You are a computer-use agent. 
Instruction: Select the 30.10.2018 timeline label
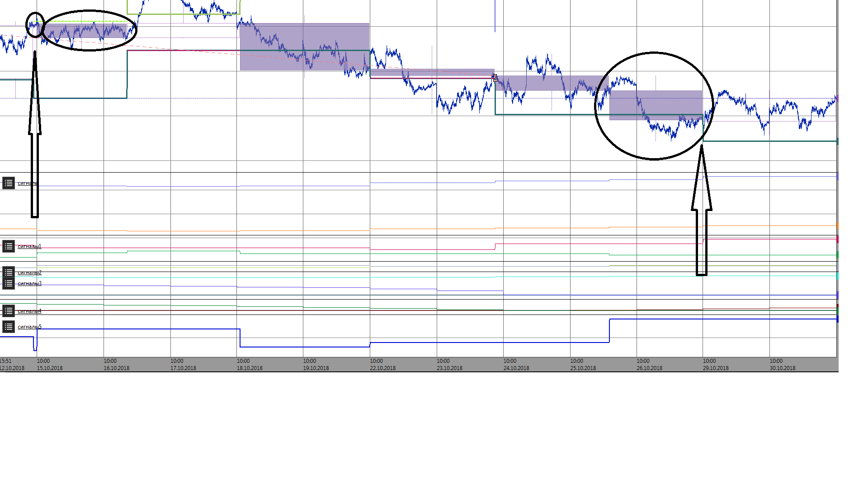pos(782,368)
